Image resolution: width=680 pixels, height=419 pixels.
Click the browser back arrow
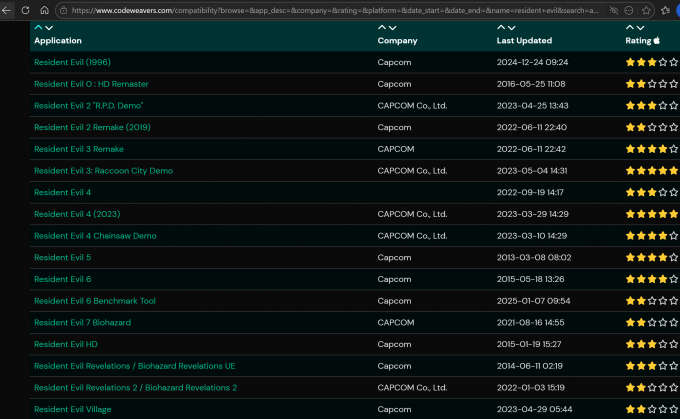click(8, 9)
